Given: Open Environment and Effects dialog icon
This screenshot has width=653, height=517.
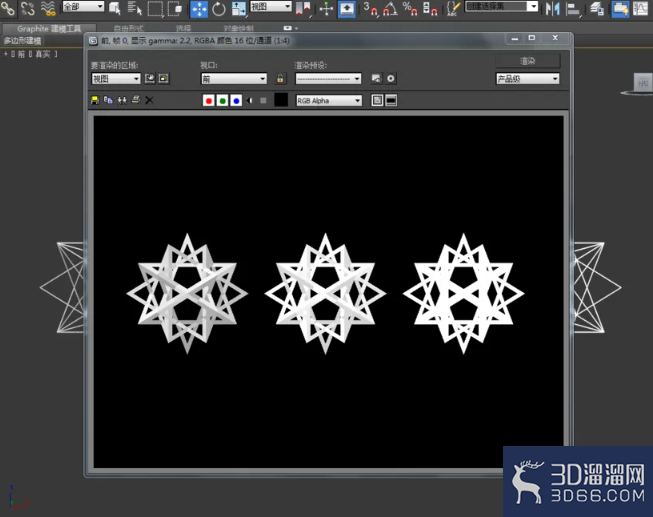Looking at the screenshot, I should tap(391, 79).
